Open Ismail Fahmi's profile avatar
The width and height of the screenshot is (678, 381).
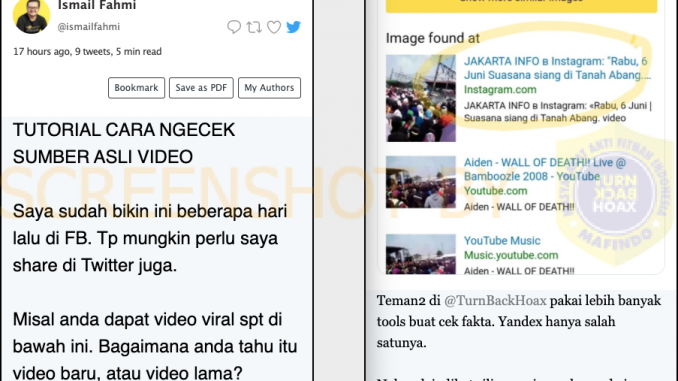(32, 15)
